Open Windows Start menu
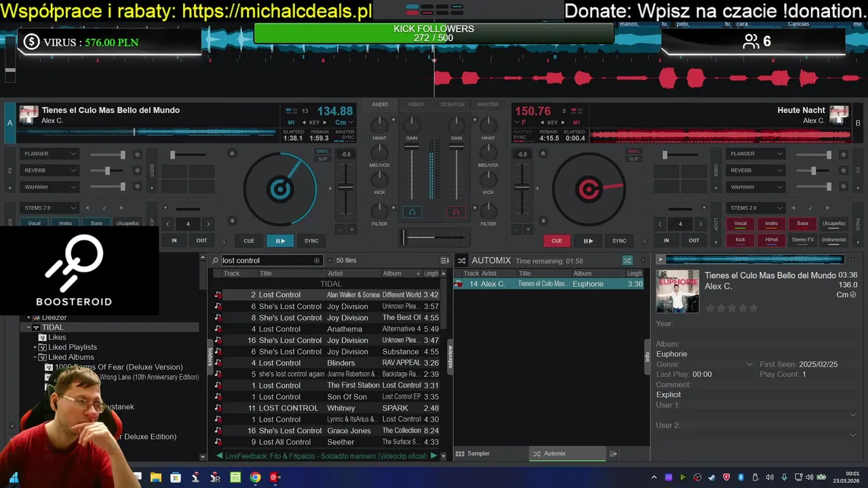Image resolution: width=868 pixels, height=488 pixels. [x=14, y=477]
